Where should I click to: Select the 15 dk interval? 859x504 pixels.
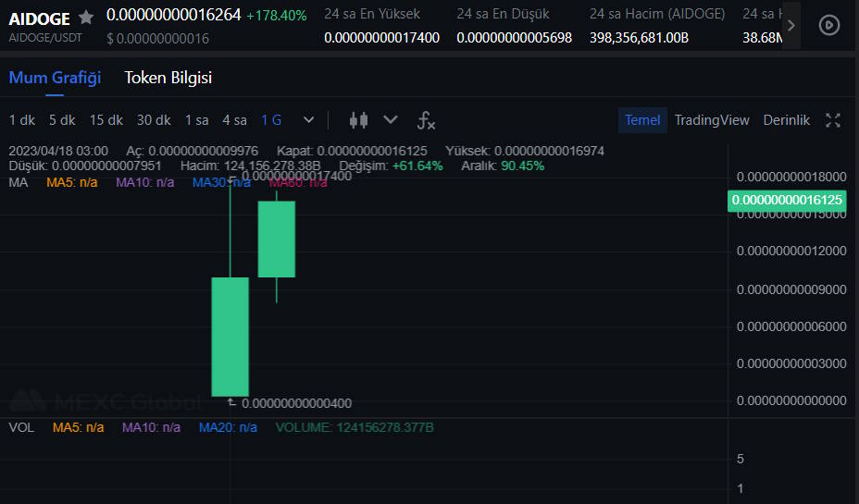[x=106, y=120]
